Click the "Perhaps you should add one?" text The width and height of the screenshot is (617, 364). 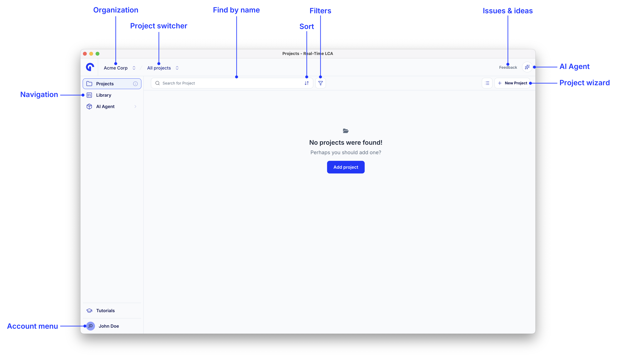click(346, 153)
